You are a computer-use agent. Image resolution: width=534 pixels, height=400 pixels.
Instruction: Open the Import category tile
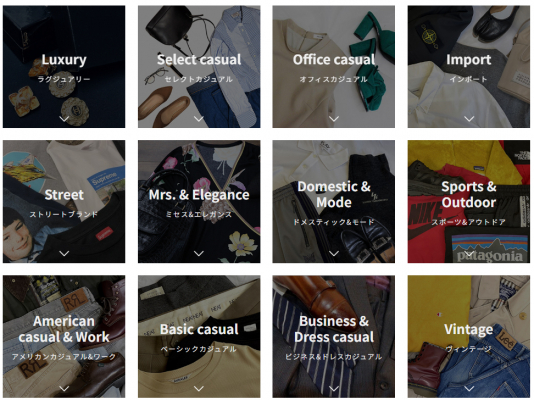(469, 60)
